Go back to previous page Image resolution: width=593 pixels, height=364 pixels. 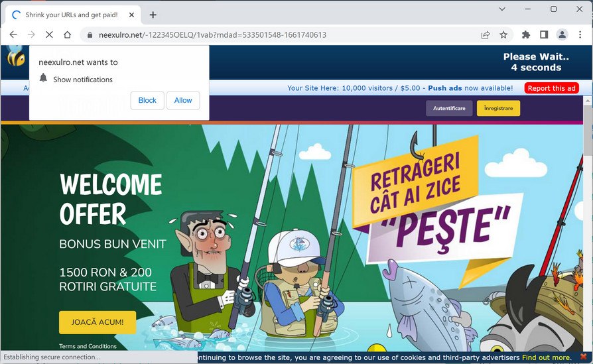(13, 34)
